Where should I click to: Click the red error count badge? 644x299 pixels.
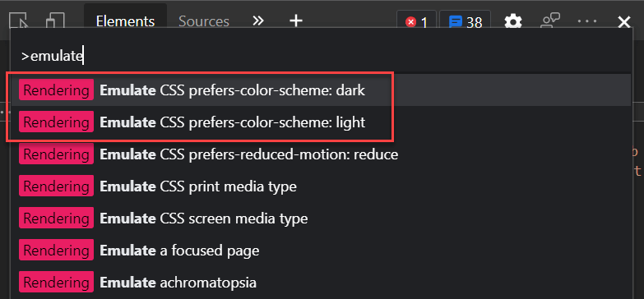pyautogui.click(x=416, y=21)
